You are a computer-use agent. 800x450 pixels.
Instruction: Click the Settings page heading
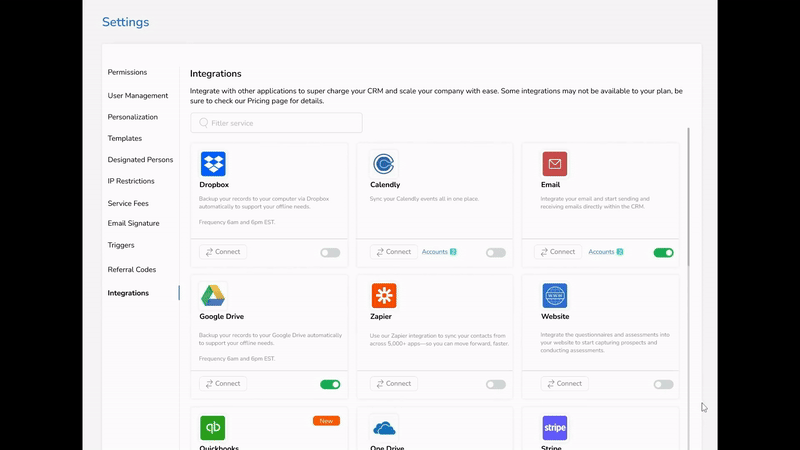126,22
